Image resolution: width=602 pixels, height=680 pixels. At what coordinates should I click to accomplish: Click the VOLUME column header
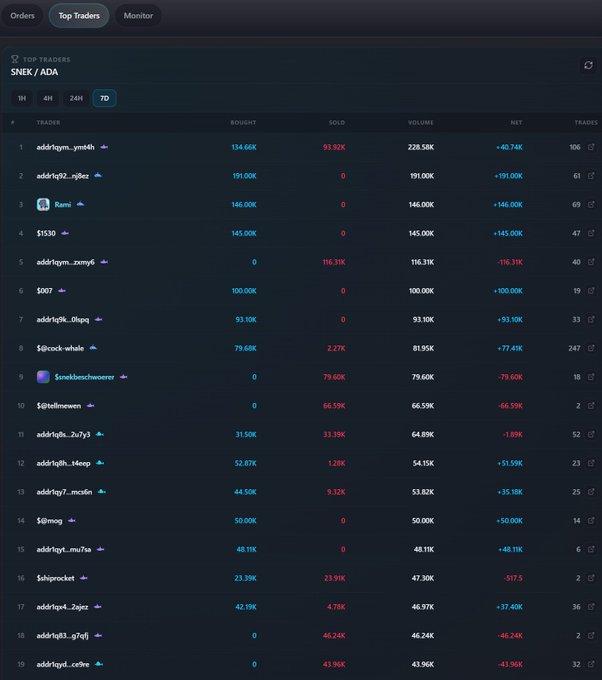421,123
